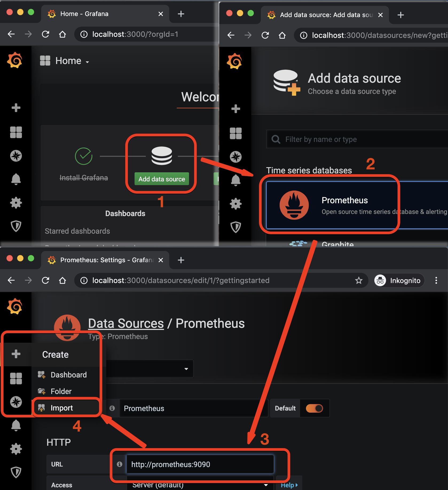Open Alerting bell icon in Home window sidebar
The width and height of the screenshot is (448, 490).
coord(16,179)
